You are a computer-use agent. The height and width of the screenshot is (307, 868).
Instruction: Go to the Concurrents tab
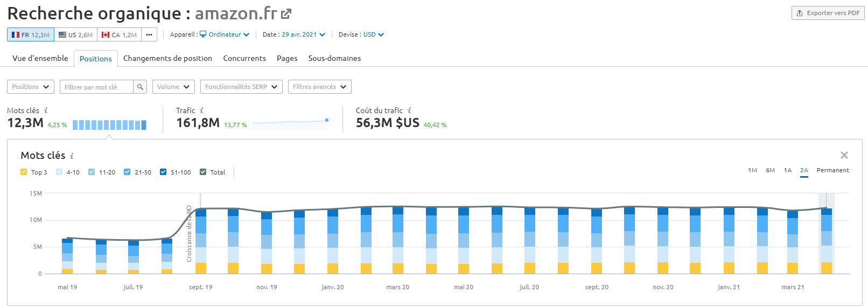point(244,58)
